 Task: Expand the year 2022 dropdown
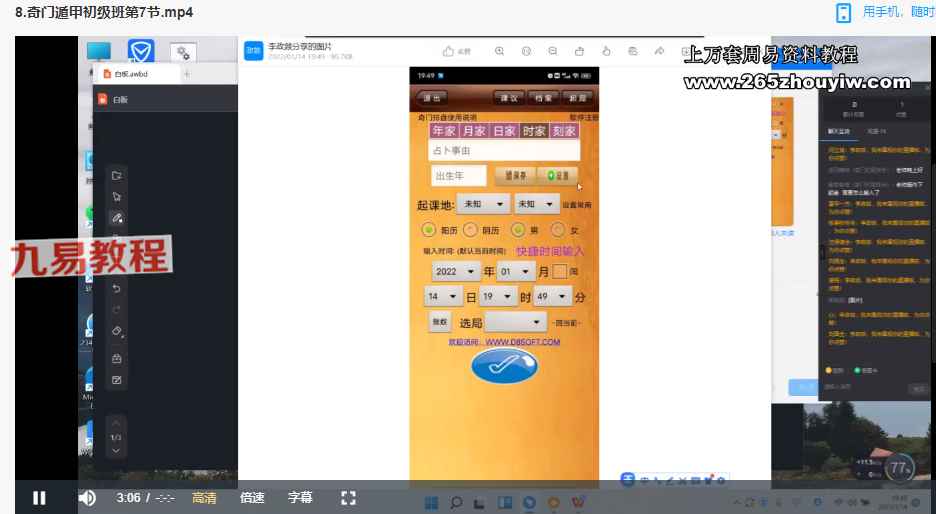pos(456,271)
